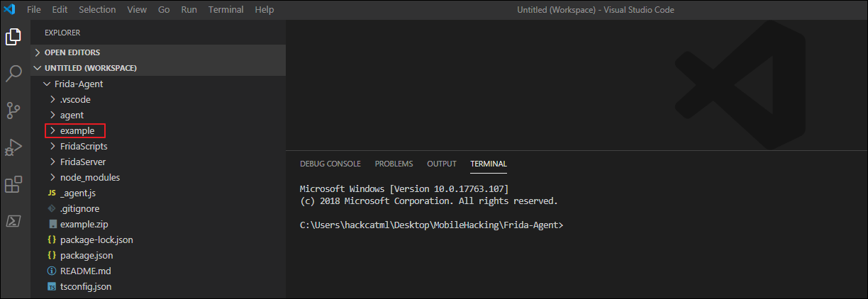Open the Run menu

[x=189, y=10]
